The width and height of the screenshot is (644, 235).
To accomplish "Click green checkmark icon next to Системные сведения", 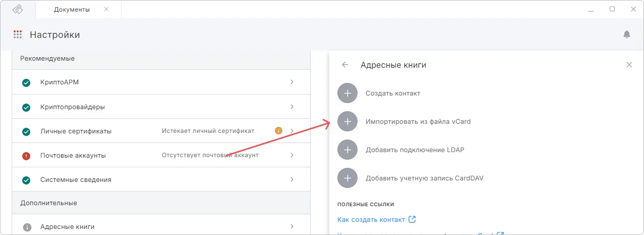I will pos(26,180).
